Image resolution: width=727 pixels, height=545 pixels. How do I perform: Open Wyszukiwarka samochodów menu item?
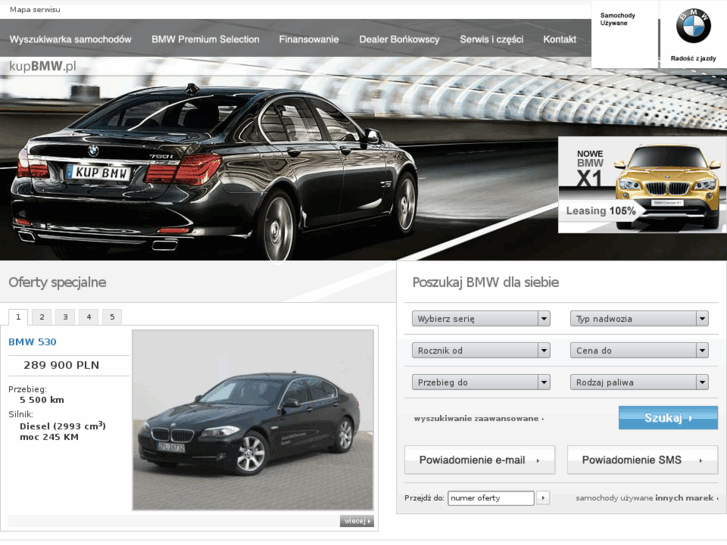click(x=70, y=40)
